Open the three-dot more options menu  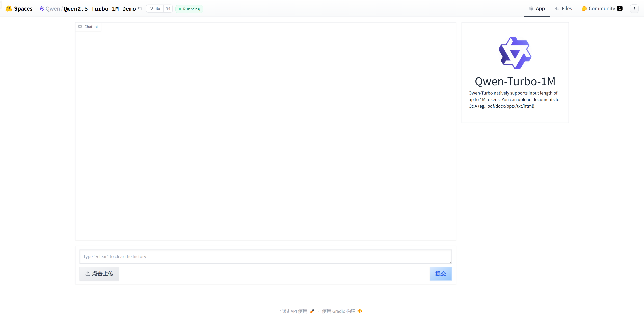coord(634,9)
